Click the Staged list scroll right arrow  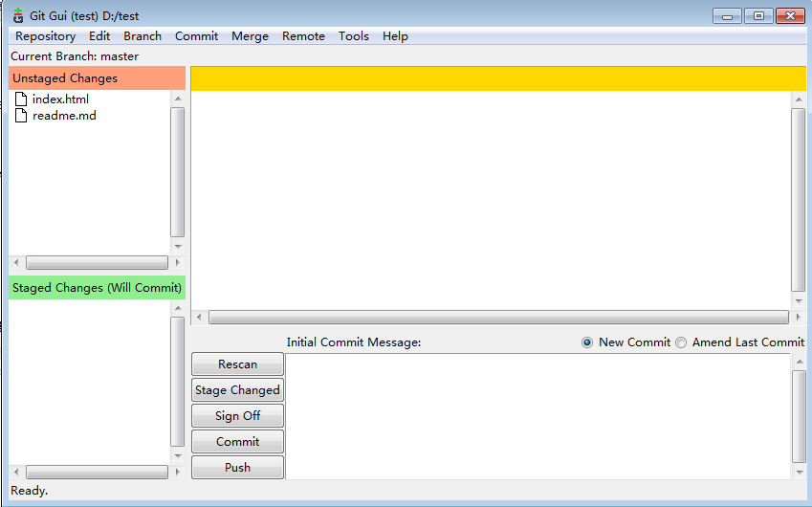178,472
